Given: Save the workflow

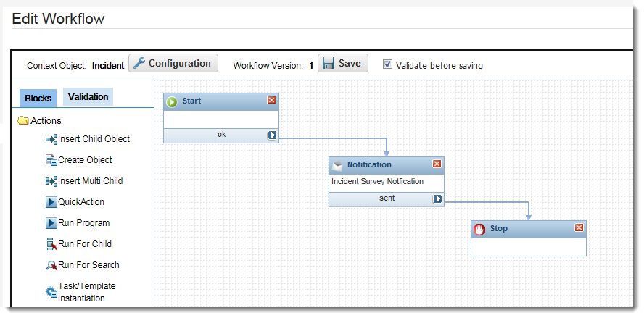Looking at the screenshot, I should [x=342, y=64].
